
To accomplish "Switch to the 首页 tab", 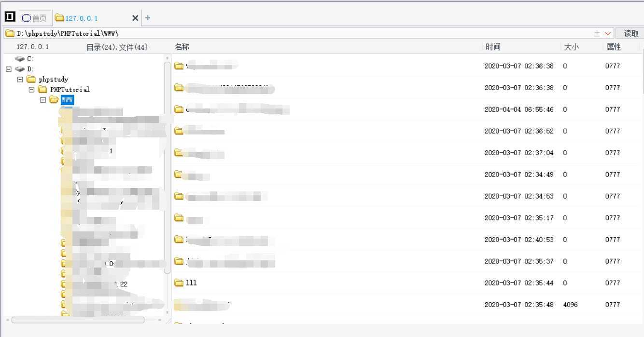I will click(35, 18).
